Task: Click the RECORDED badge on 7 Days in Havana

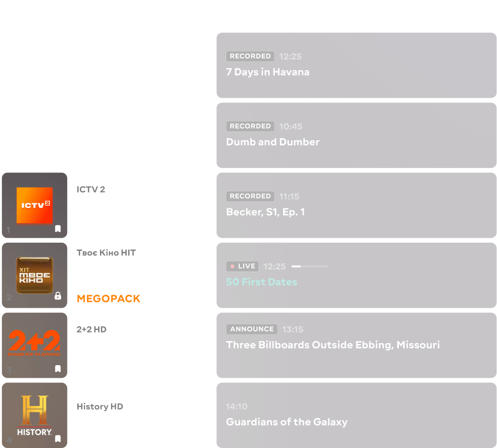Action: (250, 57)
